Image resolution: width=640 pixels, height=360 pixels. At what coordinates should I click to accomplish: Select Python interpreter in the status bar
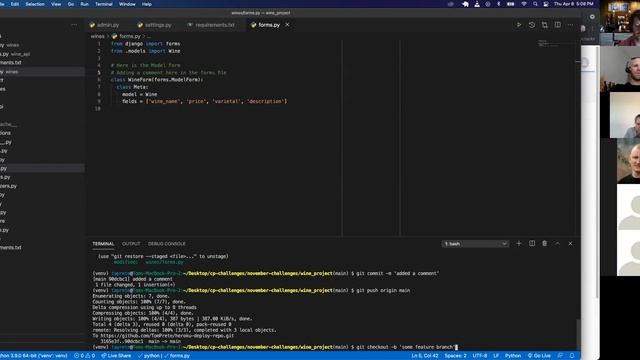click(34, 356)
